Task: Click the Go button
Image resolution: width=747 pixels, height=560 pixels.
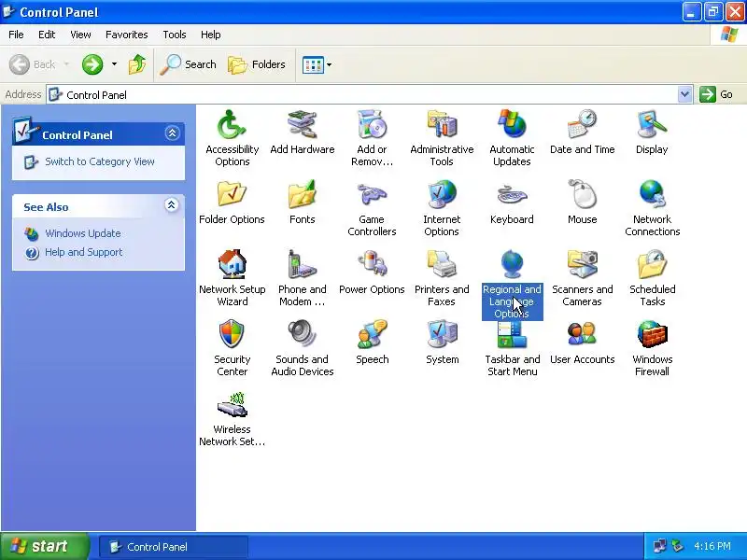Action: tap(716, 94)
